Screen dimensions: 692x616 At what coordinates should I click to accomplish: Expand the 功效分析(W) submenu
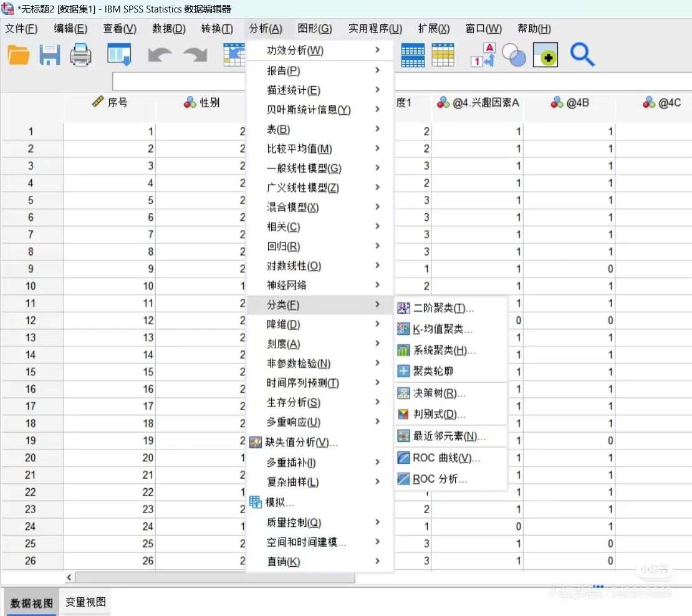[x=320, y=51]
